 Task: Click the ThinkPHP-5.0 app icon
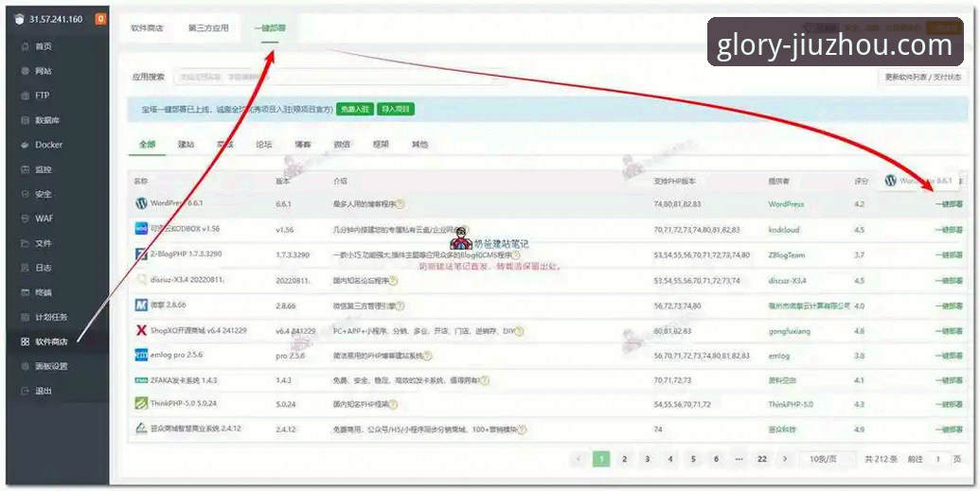[141, 404]
